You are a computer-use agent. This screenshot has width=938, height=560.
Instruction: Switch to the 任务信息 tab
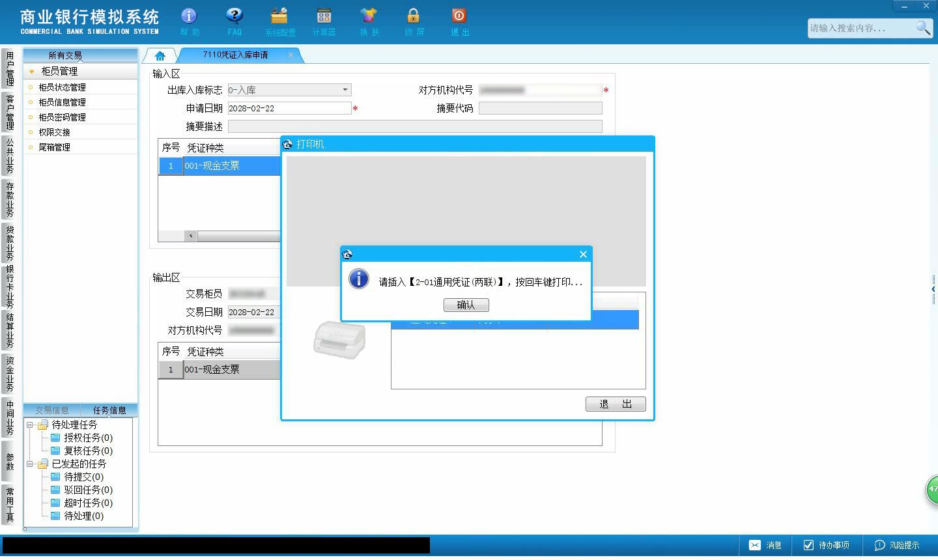109,410
